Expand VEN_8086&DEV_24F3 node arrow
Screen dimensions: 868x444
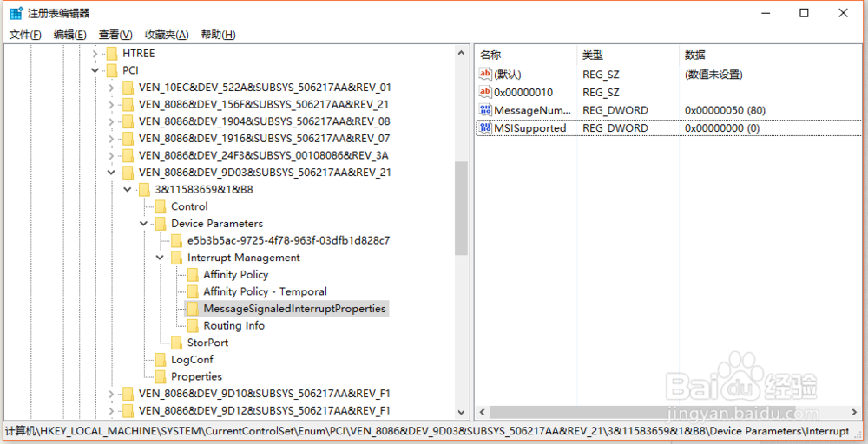tap(111, 155)
